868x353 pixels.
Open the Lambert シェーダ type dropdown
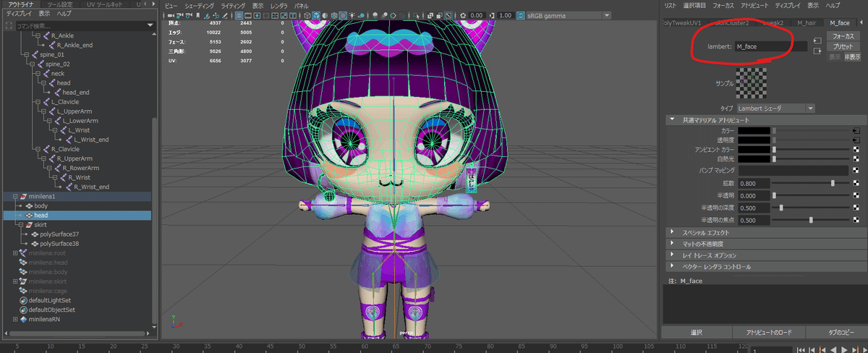click(776, 108)
